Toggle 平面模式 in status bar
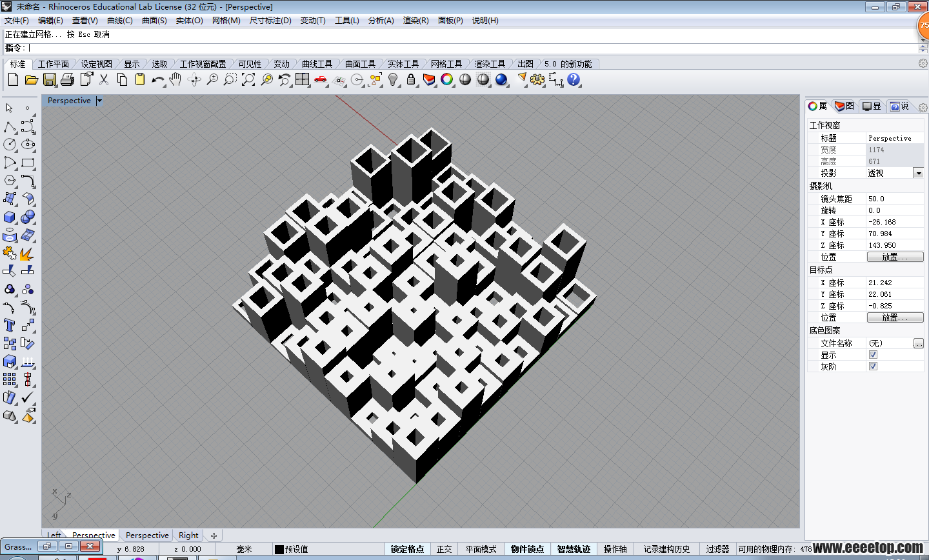 coord(481,549)
